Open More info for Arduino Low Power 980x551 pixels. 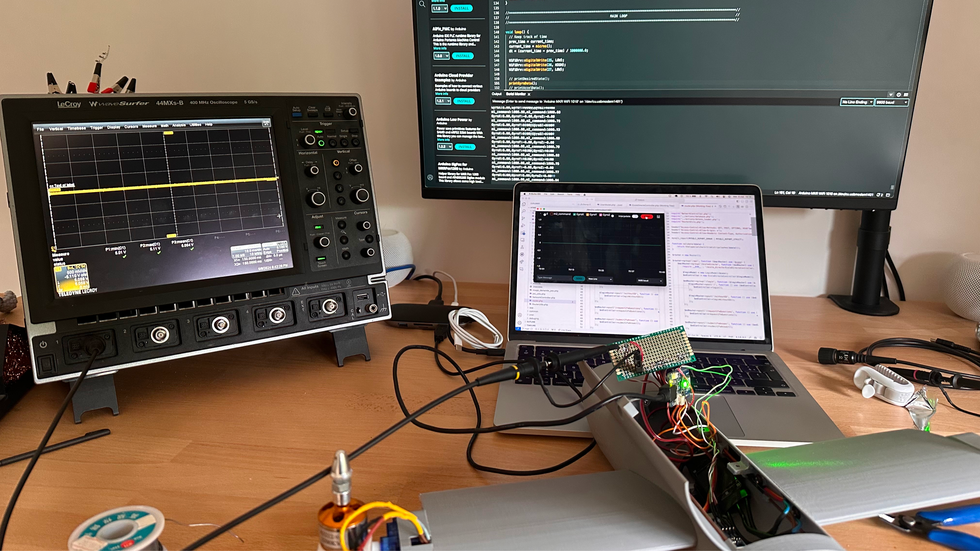(x=443, y=140)
